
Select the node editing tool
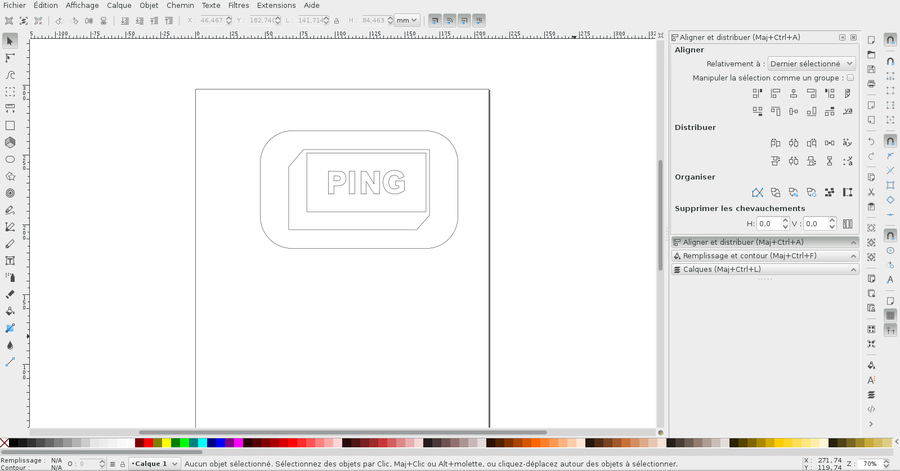[x=10, y=58]
